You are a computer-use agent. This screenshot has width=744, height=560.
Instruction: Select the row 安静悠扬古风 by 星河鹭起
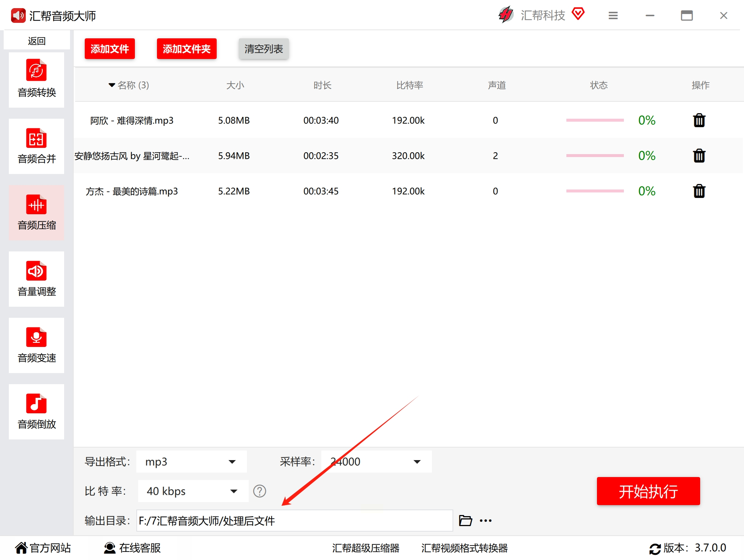tap(408, 156)
